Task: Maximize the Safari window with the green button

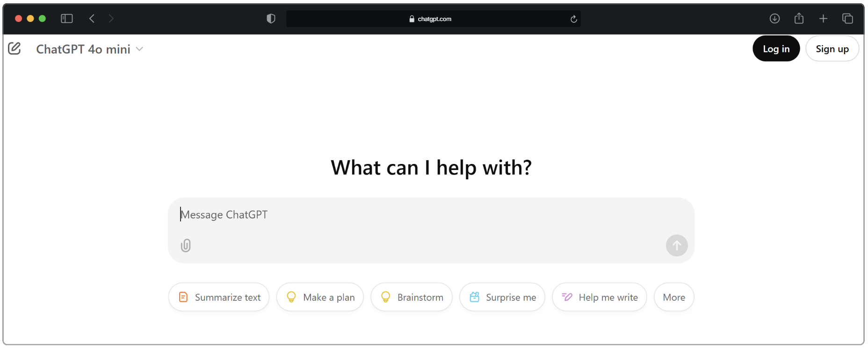Action: 42,19
